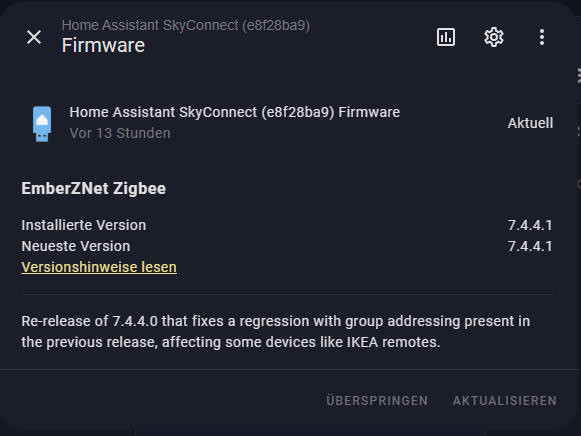The image size is (581, 436).
Task: Close the Firmware dialog with the X
Action: 34,37
